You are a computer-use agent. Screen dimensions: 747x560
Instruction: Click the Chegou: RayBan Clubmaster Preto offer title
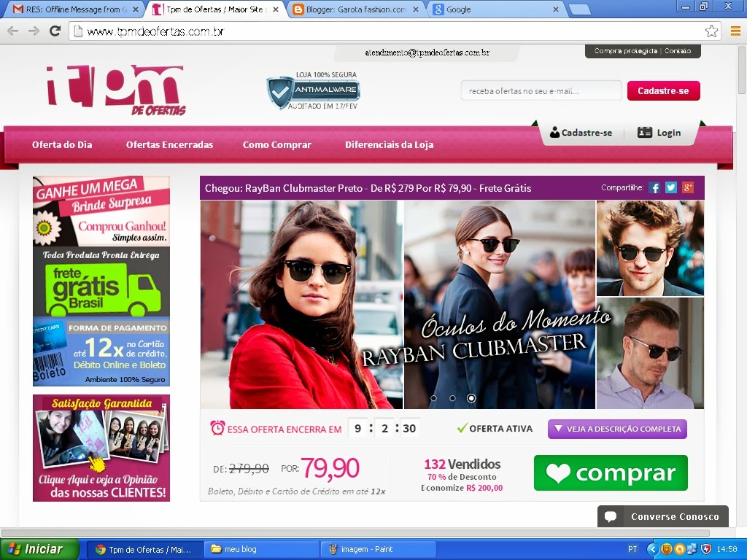tap(368, 188)
